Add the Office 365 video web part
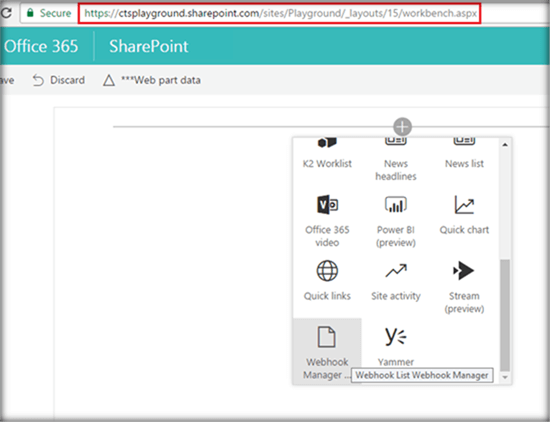This screenshot has height=422, width=550. point(327,221)
